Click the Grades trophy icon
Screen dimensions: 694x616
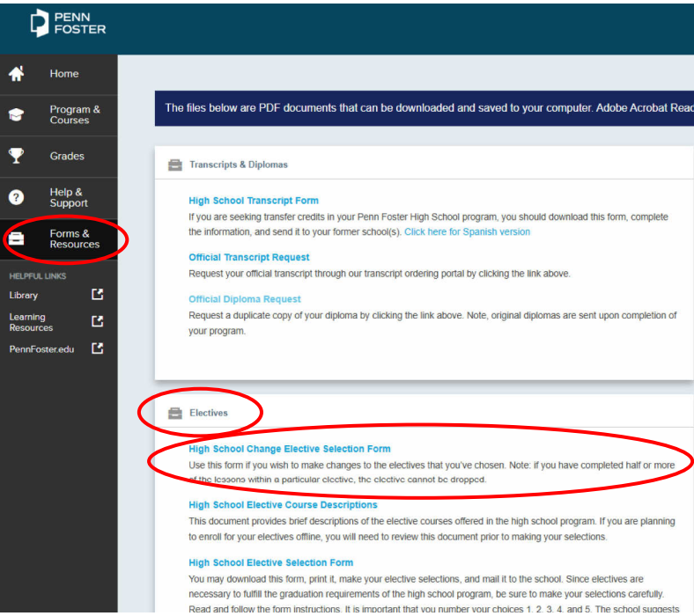[17, 156]
